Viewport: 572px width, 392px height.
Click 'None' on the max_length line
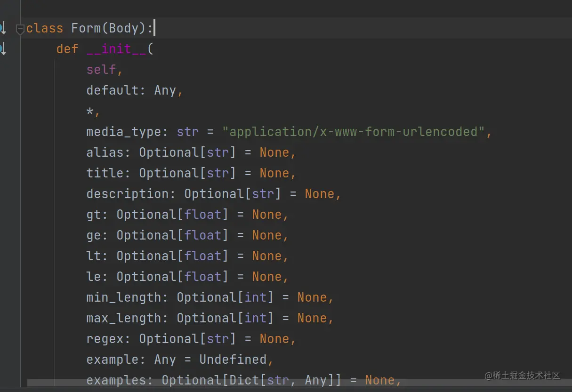click(x=312, y=318)
